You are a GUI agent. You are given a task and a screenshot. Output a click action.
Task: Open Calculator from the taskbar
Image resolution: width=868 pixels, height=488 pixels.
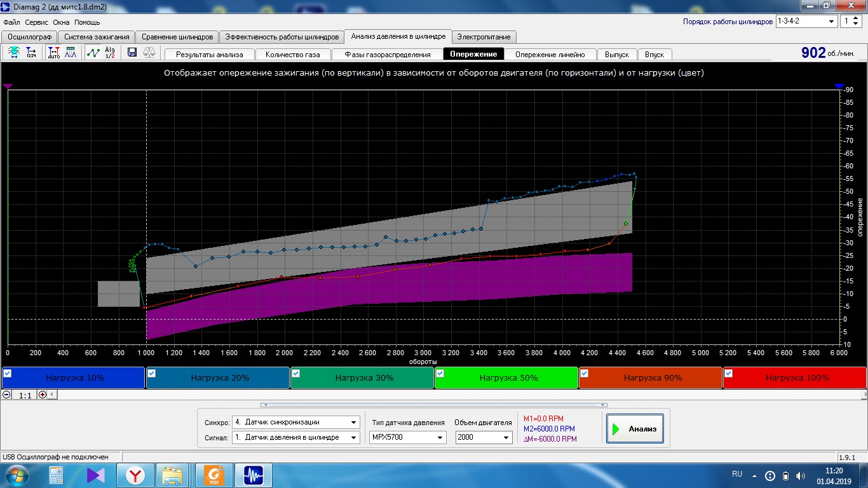[57, 475]
